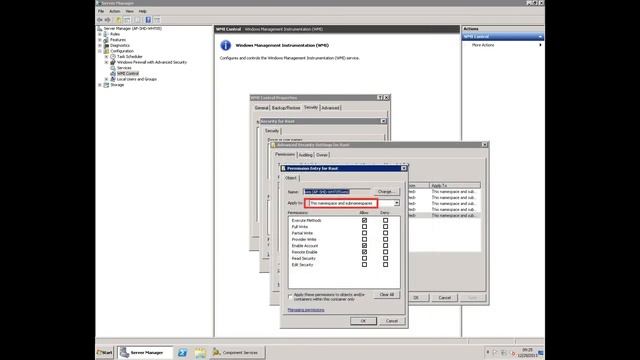
Task: Click the Task Scheduler clock icon
Action: coord(113,57)
